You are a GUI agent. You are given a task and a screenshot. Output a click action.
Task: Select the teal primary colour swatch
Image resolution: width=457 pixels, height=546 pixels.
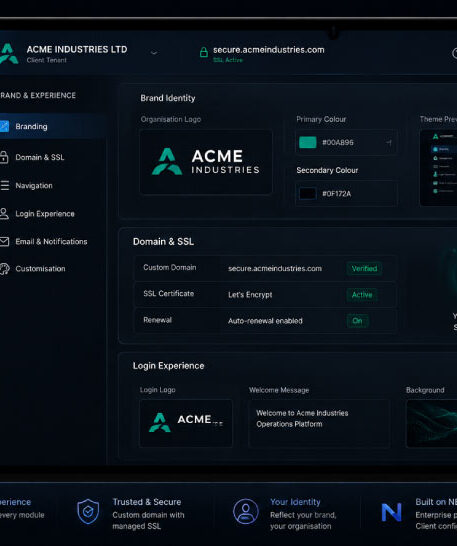click(308, 142)
